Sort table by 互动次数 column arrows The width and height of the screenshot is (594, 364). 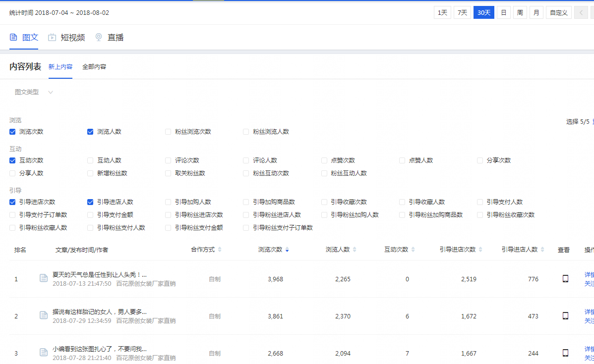click(x=413, y=250)
